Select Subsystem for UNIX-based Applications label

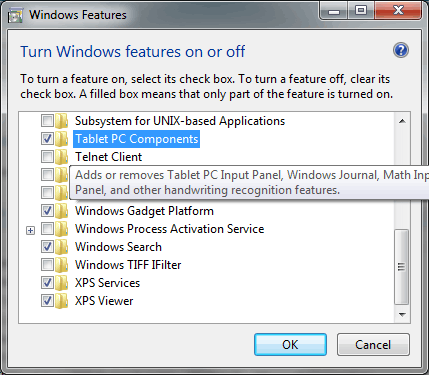[x=180, y=121]
